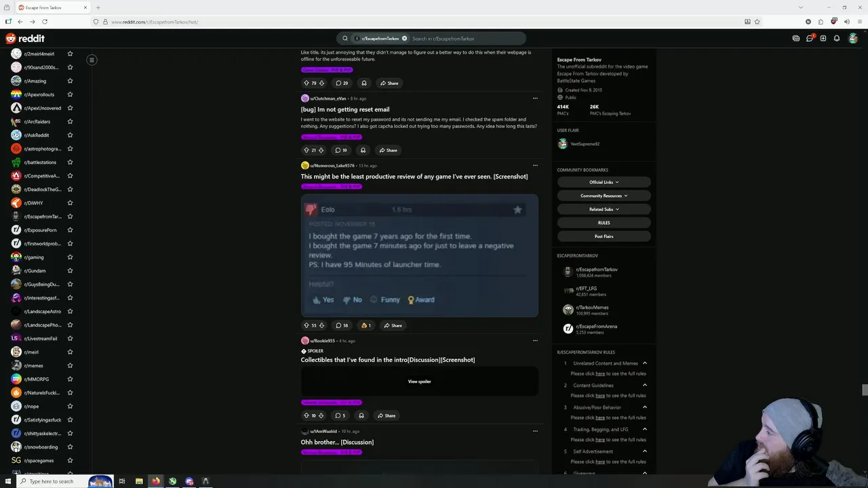Open the r/TarkovMemes related community
This screenshot has width=868, height=488.
593,308
